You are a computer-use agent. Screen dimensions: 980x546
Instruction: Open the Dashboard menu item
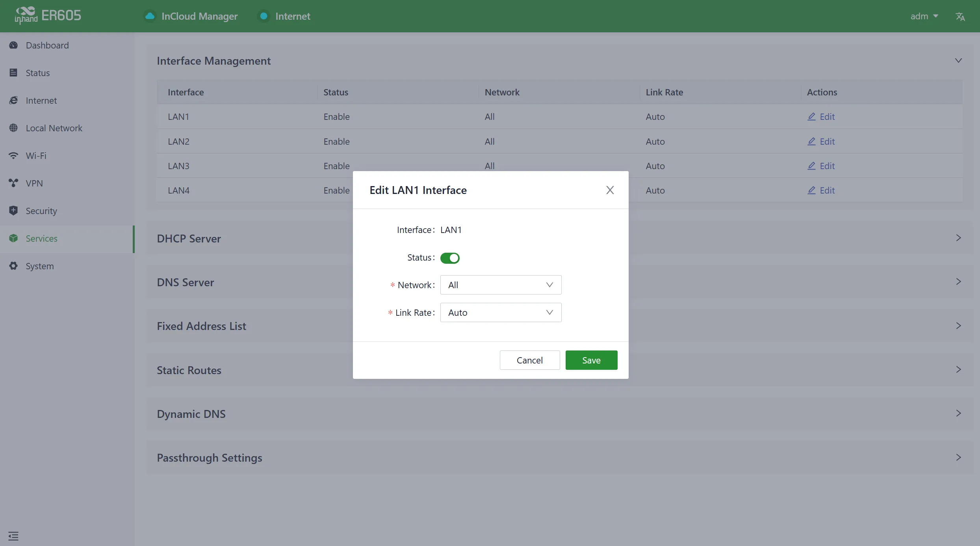[x=67, y=45]
